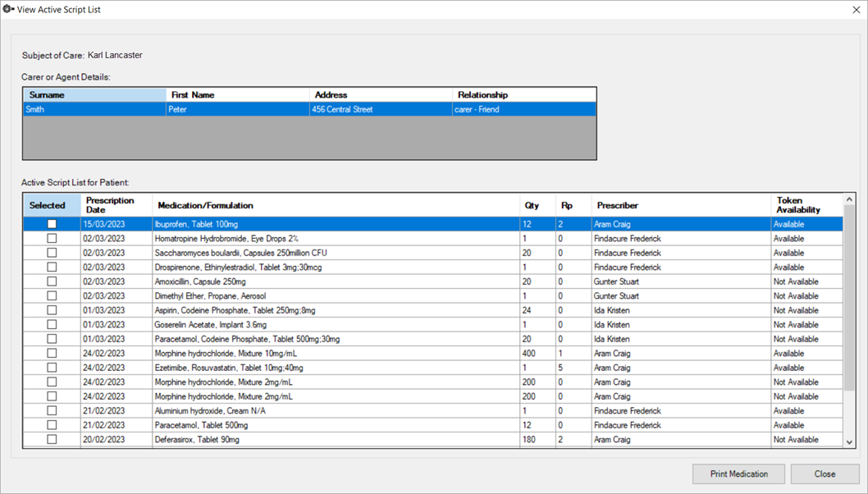The image size is (868, 494).
Task: Select the Amoxicillin Capsule 250mg checkbox
Action: point(52,281)
